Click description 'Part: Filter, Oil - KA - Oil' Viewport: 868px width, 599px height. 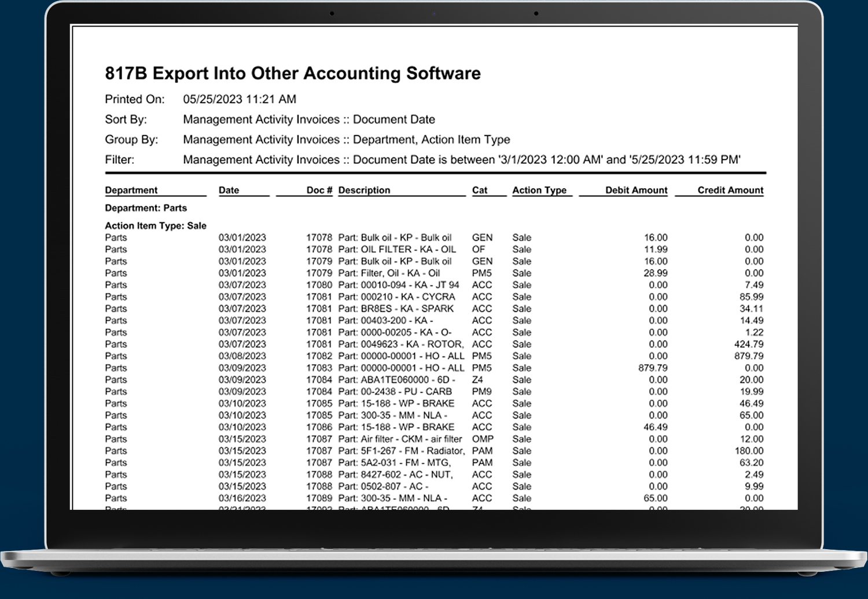pos(389,273)
